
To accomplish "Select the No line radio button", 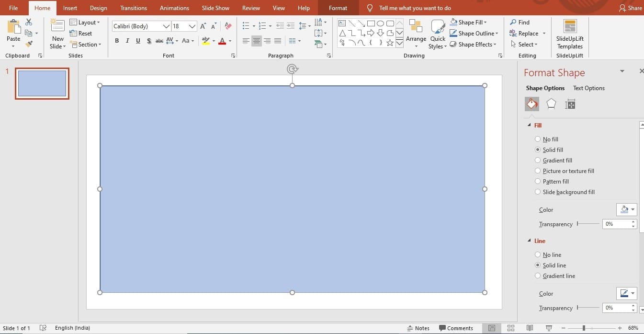I will 538,255.
